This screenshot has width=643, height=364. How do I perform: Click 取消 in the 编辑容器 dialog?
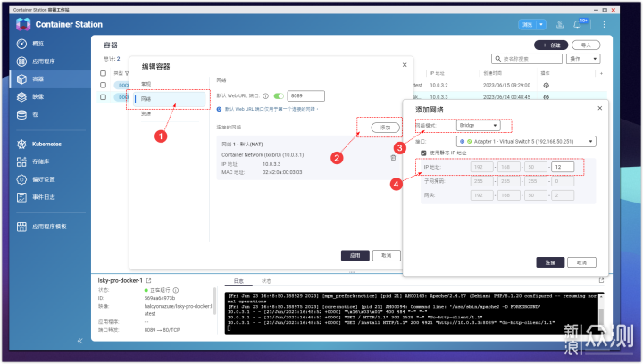point(387,255)
